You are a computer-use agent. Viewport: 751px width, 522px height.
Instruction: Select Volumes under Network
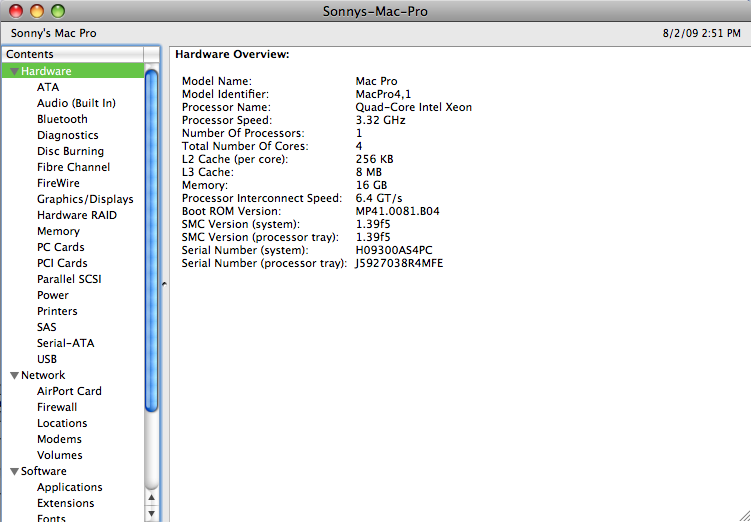pyautogui.click(x=59, y=455)
